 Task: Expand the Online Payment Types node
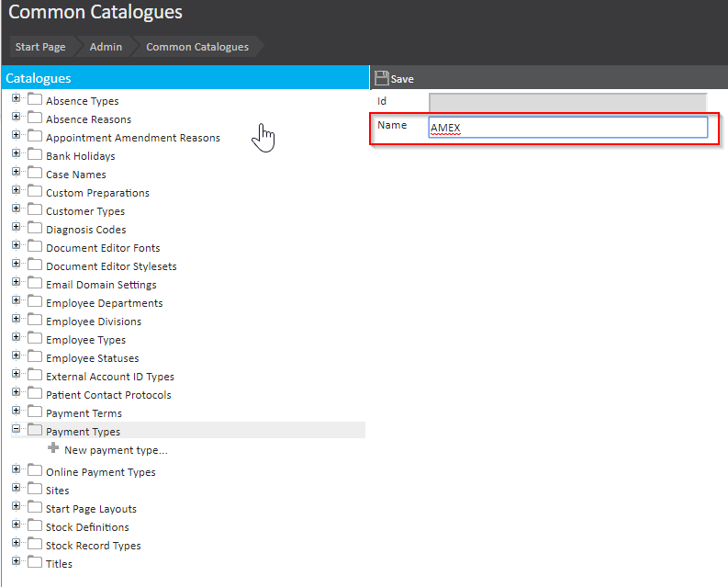[17, 470]
